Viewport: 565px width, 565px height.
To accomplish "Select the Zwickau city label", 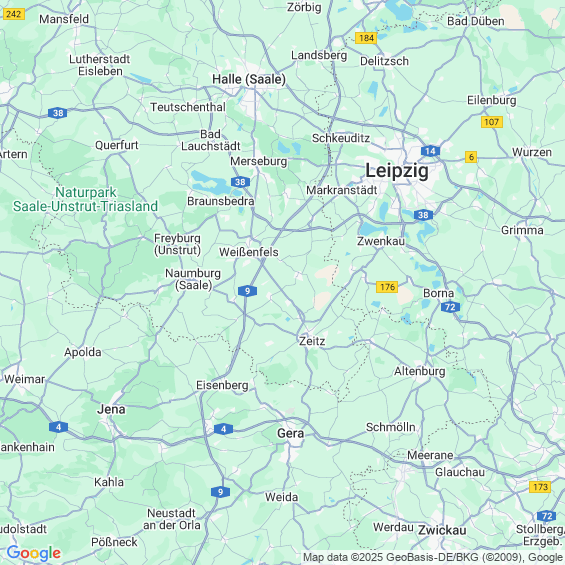I will tap(442, 530).
